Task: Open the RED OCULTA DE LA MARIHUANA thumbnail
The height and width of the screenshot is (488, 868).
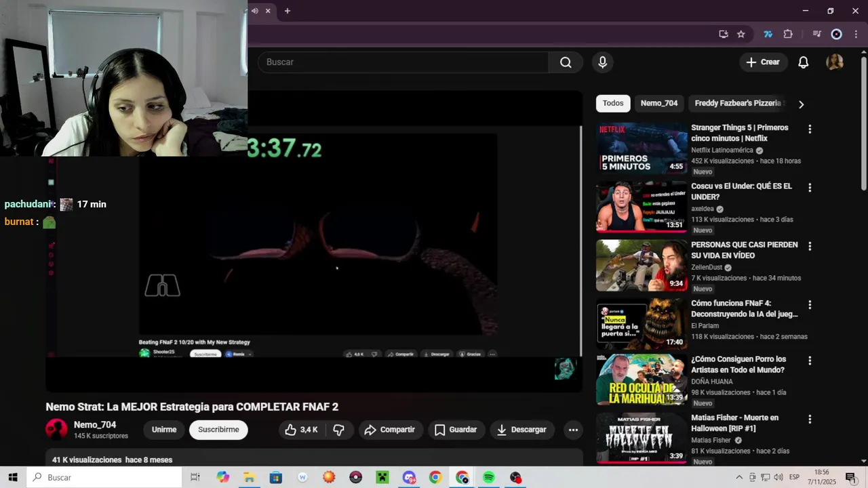Action: pos(642,380)
